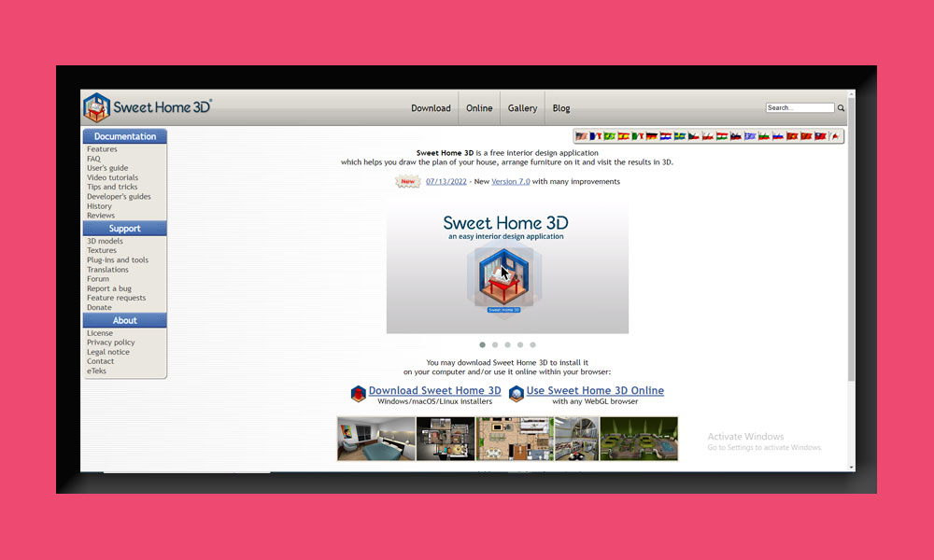Image resolution: width=934 pixels, height=560 pixels.
Task: Visit the Forum link
Action: pos(98,279)
